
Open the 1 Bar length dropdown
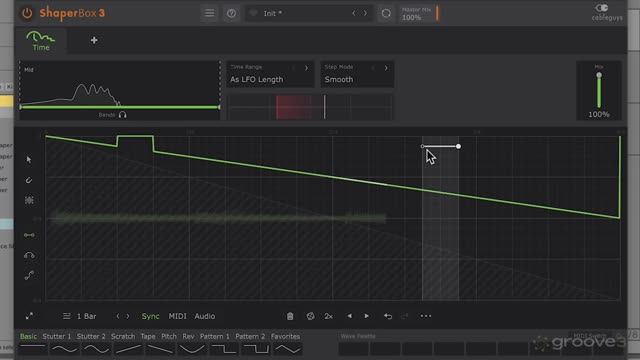[87, 316]
